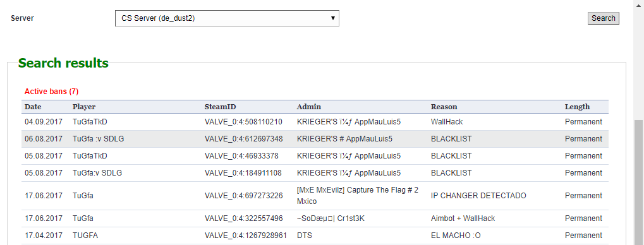Click SteamID VALVE_0:4:46933378

click(241, 156)
